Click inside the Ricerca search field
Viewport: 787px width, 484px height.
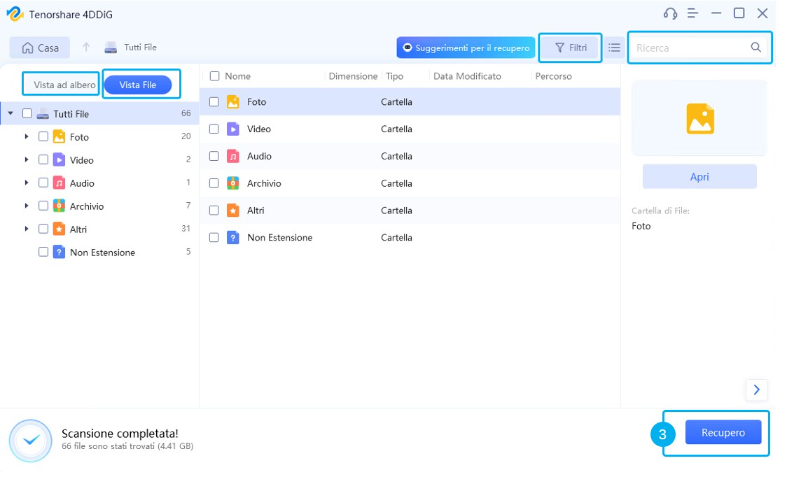690,47
